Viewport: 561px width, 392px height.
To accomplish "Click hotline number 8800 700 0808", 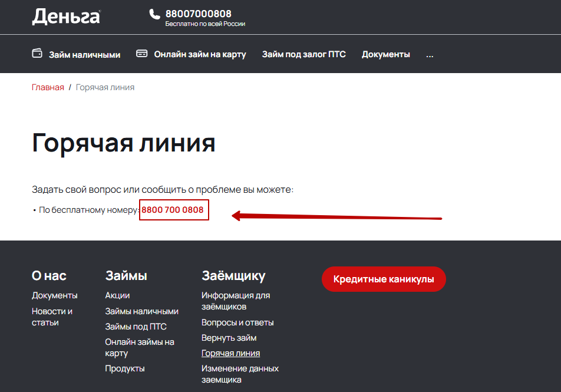I will coord(173,210).
